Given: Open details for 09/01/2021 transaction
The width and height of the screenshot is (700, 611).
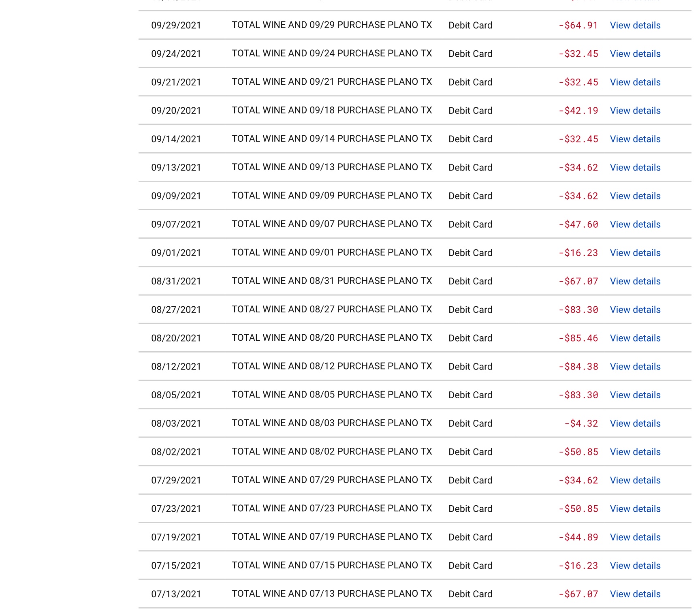Looking at the screenshot, I should pyautogui.click(x=635, y=253).
